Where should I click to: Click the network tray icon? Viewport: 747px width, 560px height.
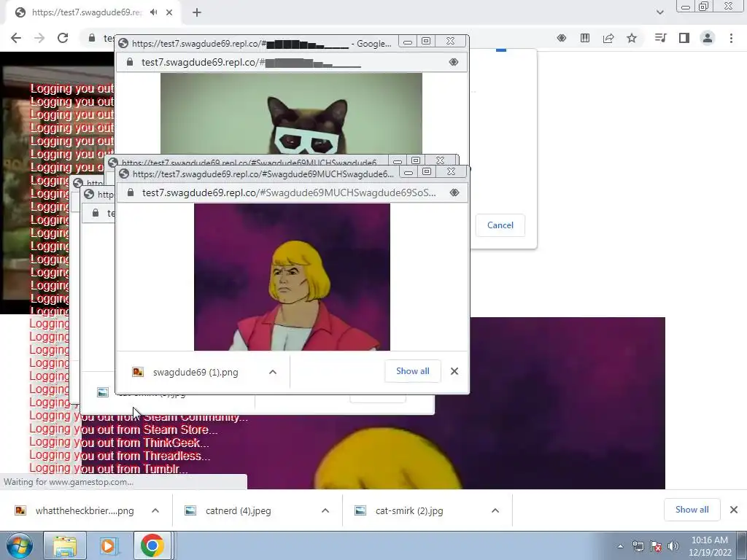638,546
